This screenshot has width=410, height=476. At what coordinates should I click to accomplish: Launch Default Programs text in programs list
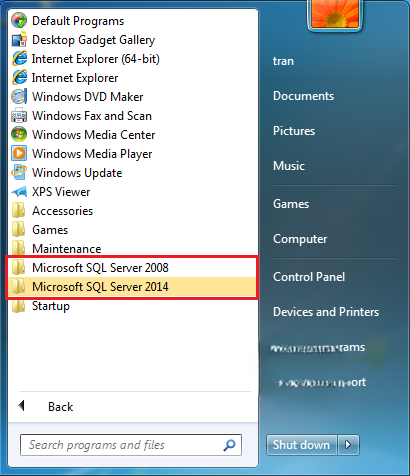(x=78, y=21)
